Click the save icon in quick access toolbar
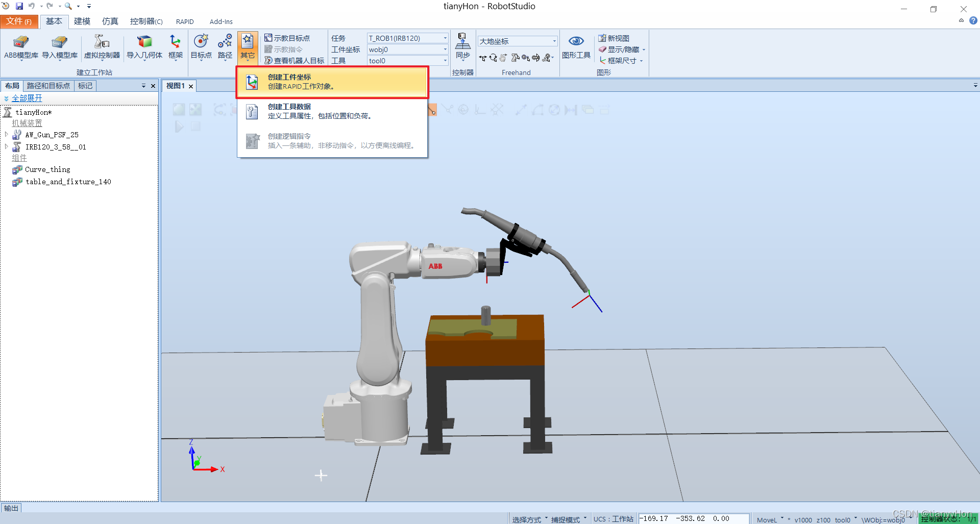 (19, 6)
